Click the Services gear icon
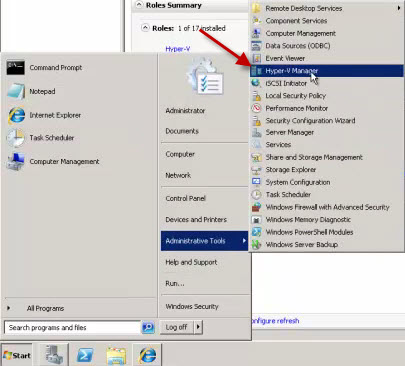This screenshot has height=366, width=405. (x=256, y=144)
